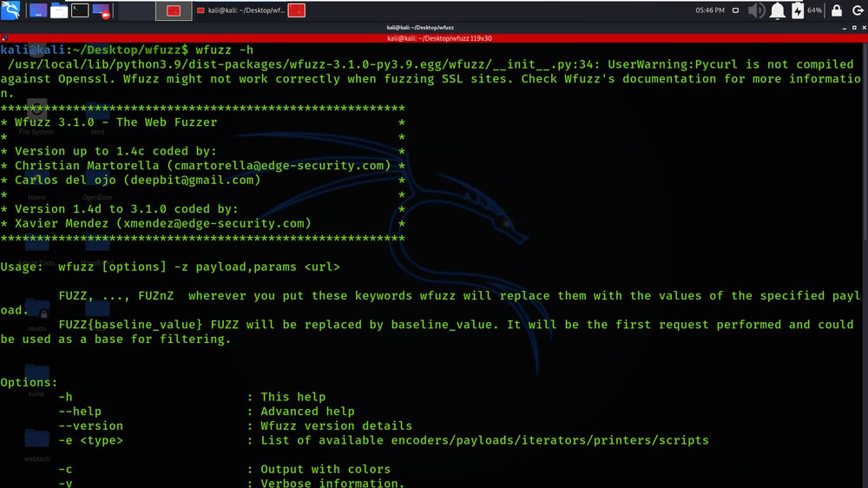Select the highlighted red taskbar window button
Screen dimensions: 868x488
pyautogui.click(x=174, y=10)
